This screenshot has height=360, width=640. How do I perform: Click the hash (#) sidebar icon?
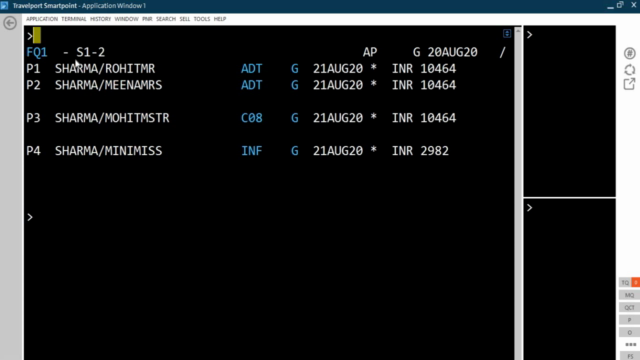[629, 53]
